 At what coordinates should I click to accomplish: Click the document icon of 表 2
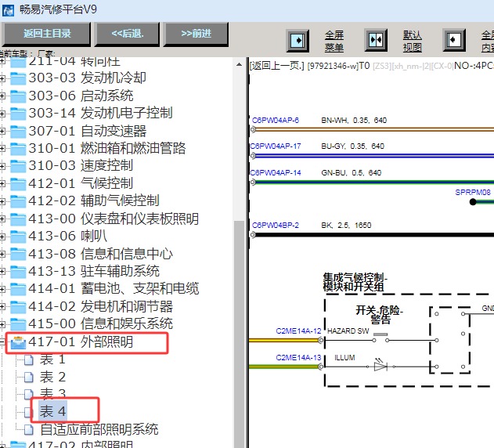point(29,377)
